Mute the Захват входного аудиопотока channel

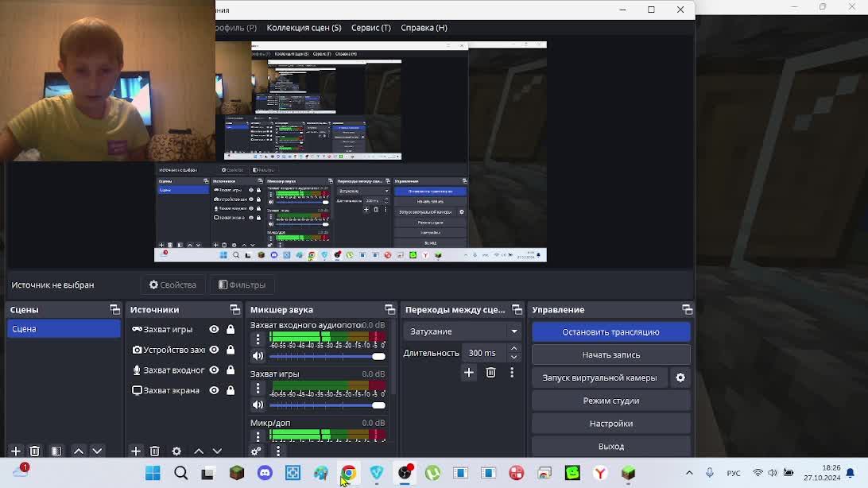[258, 356]
